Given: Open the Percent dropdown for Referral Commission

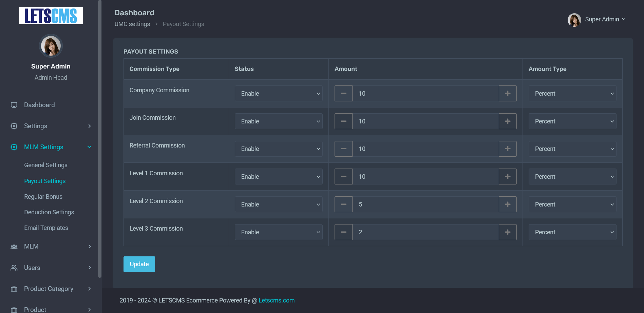Looking at the screenshot, I should tap(572, 149).
